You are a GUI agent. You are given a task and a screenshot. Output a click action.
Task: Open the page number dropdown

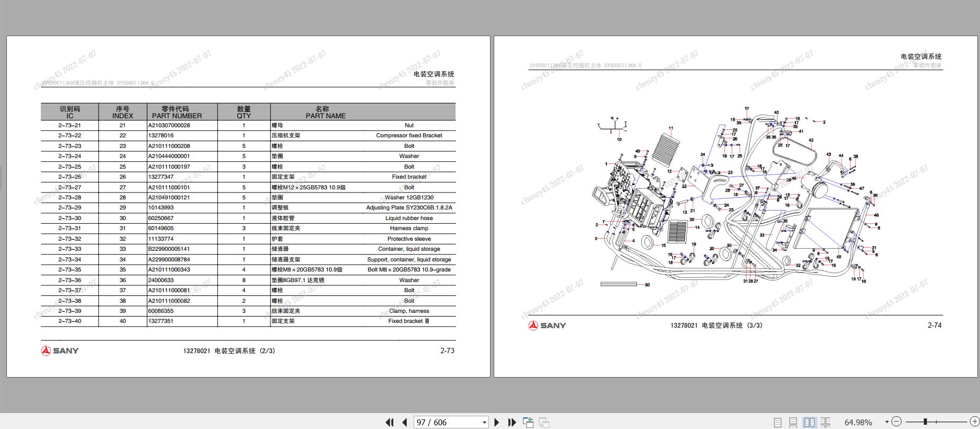tap(484, 422)
